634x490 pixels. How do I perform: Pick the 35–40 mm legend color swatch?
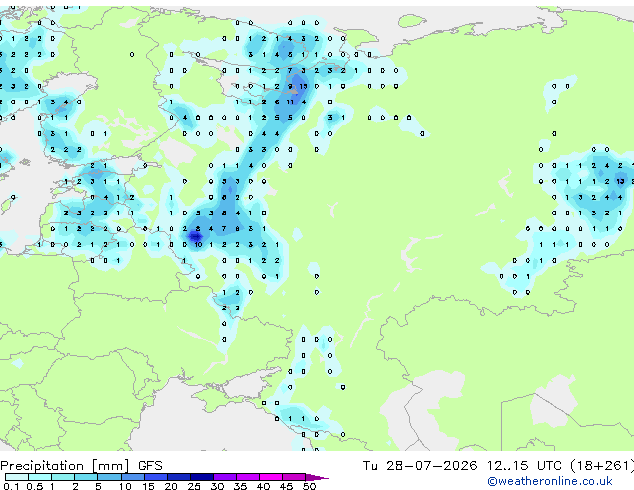pyautogui.click(x=248, y=477)
